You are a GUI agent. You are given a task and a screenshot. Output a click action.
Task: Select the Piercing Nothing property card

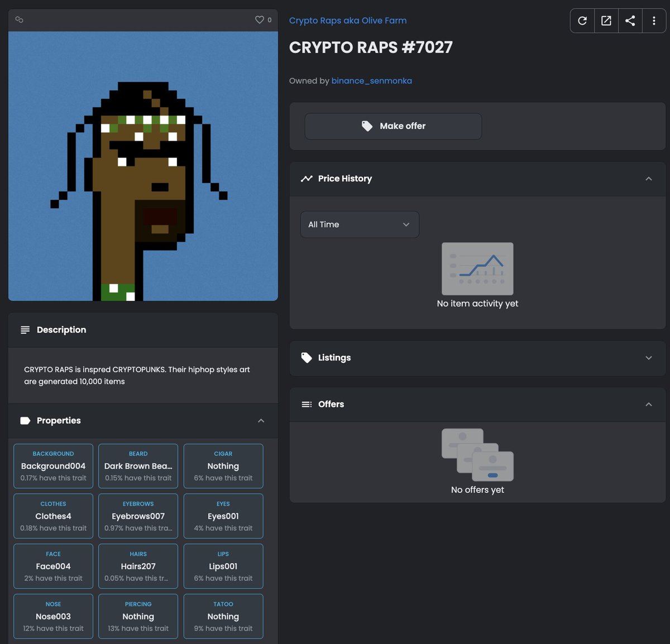(138, 617)
